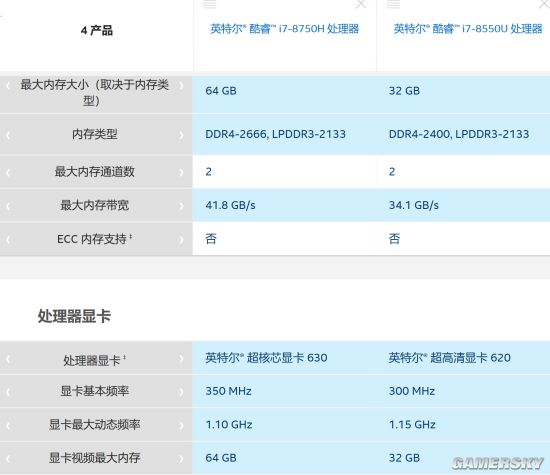This screenshot has height=475, width=550.
Task: Click the 300 MHz base frequency value
Action: coord(412,391)
